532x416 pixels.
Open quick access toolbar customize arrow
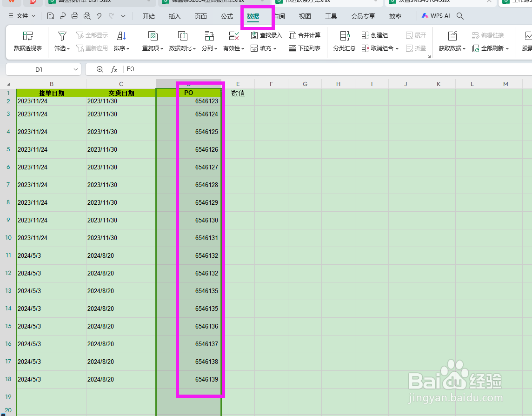tap(123, 16)
